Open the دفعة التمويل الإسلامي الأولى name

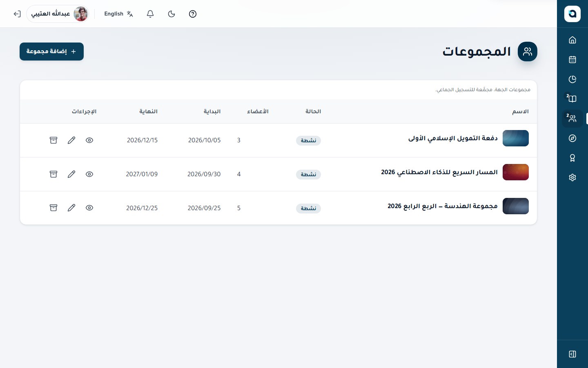click(453, 138)
